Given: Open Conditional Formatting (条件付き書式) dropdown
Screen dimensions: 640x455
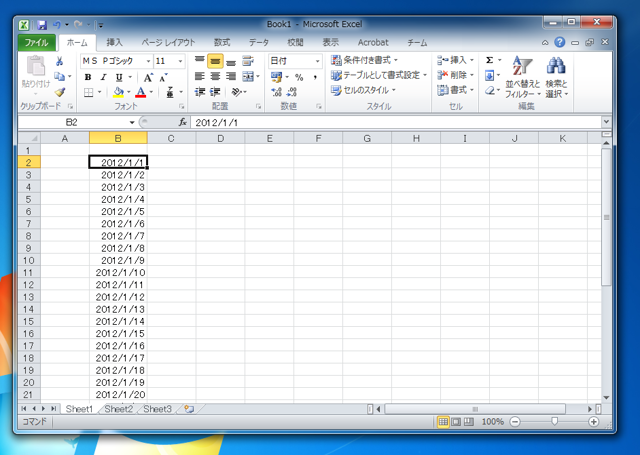Looking at the screenshot, I should click(364, 60).
